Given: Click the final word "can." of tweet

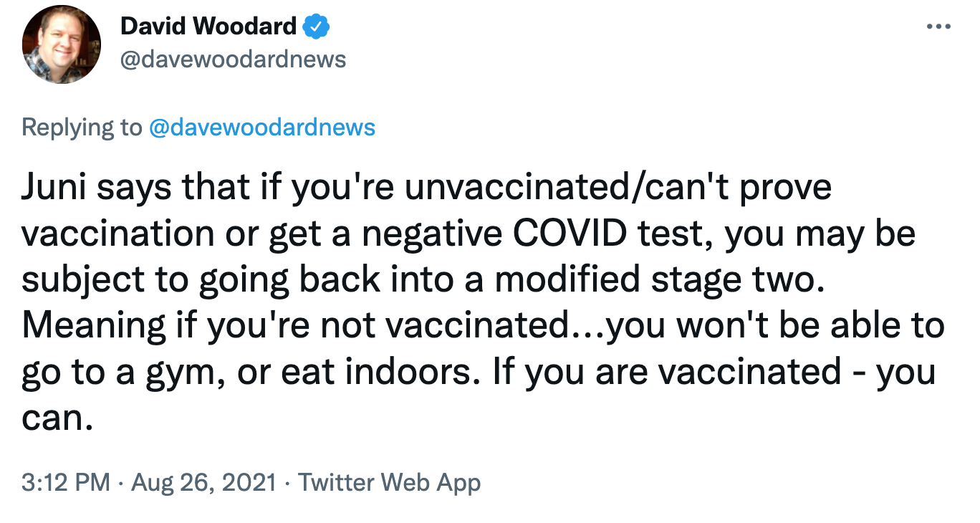Looking at the screenshot, I should click(x=58, y=420).
